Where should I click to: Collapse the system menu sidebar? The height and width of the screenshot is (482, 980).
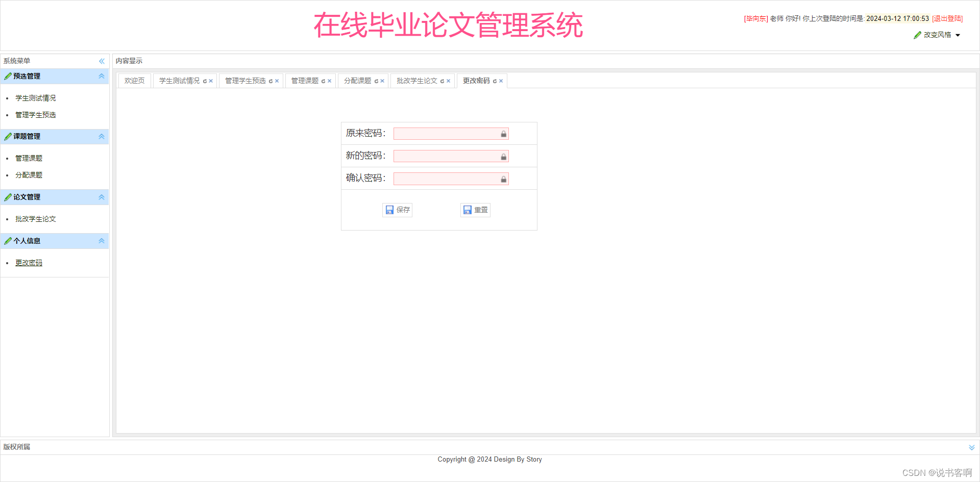pos(102,61)
